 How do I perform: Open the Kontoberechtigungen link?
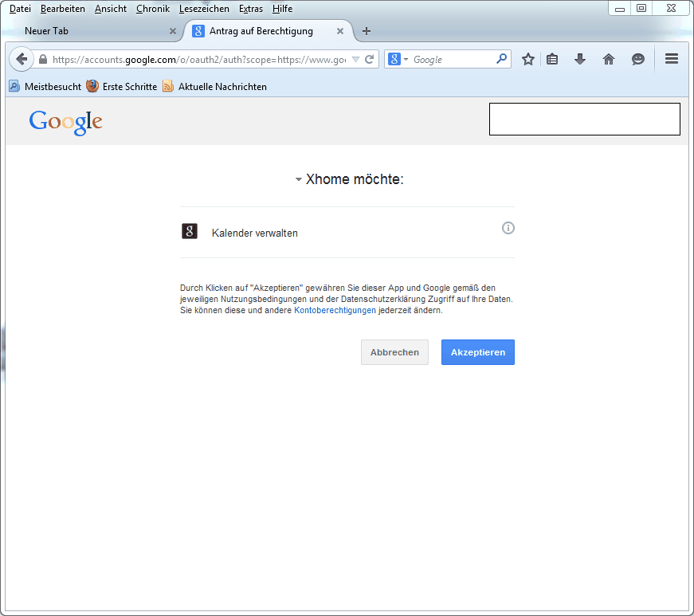point(335,311)
